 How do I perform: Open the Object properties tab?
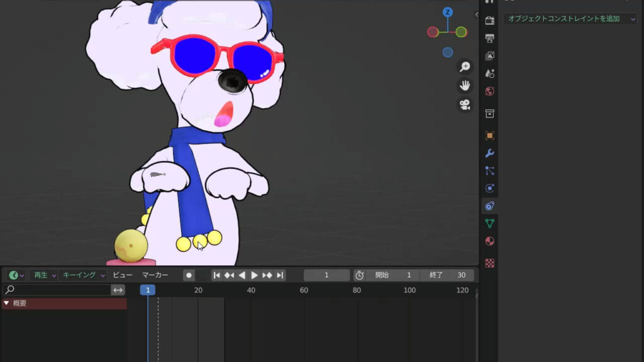(489, 136)
